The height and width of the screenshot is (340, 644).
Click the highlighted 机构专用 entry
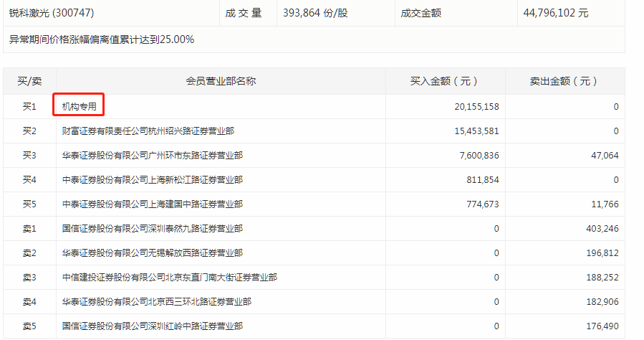click(79, 107)
